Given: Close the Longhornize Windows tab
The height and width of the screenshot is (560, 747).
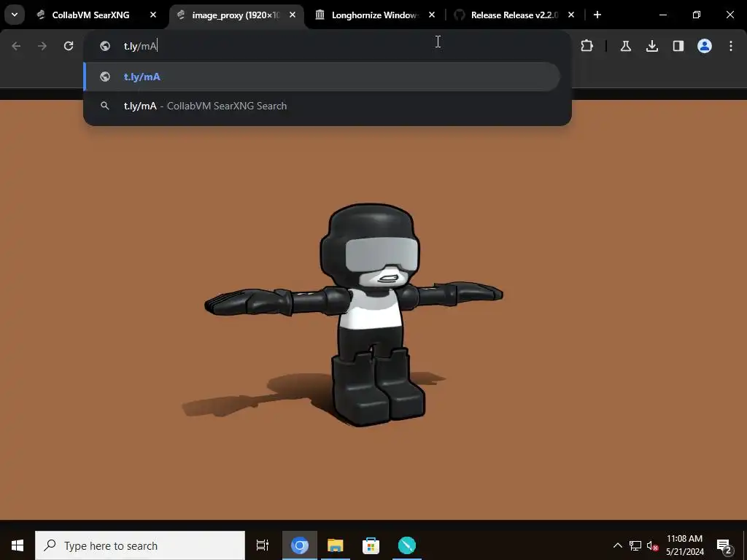Looking at the screenshot, I should click(x=432, y=15).
